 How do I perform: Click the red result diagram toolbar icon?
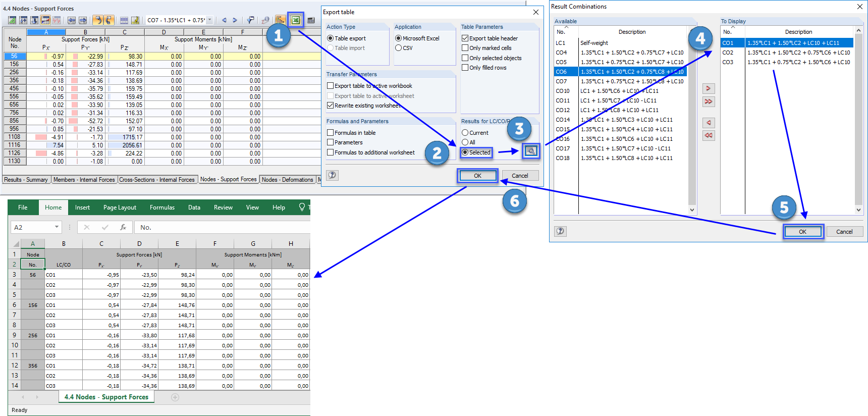57,20
